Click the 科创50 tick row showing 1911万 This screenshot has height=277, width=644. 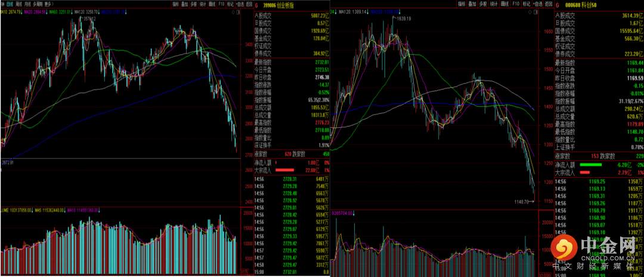pyautogui.click(x=599, y=211)
